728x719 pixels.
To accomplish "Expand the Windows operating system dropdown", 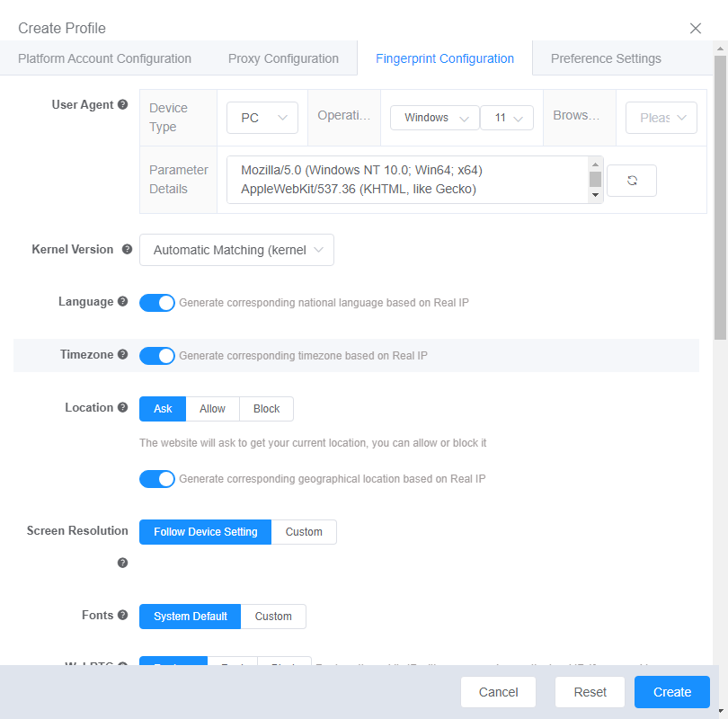I will click(434, 118).
